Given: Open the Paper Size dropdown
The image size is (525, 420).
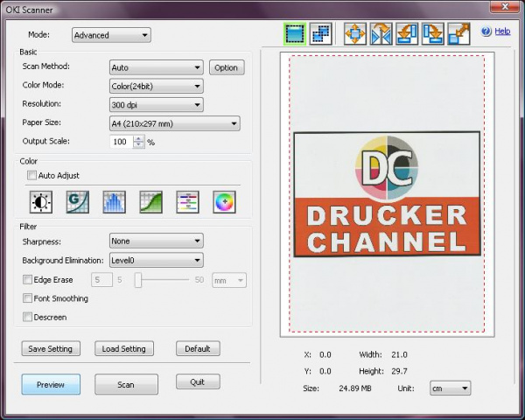Looking at the screenshot, I should pyautogui.click(x=175, y=124).
